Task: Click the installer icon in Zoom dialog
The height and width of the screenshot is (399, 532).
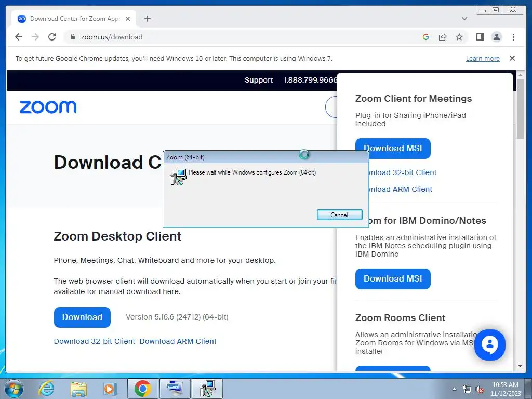Action: pos(178,177)
